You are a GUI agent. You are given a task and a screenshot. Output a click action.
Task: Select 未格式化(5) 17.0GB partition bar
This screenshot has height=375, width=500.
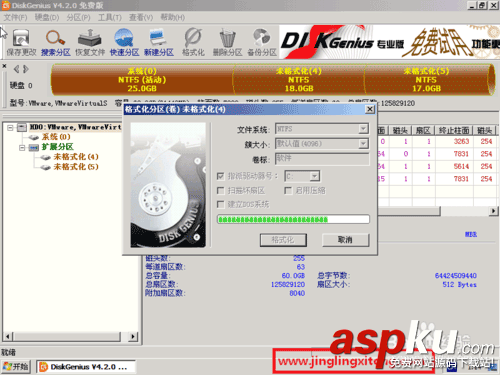coord(426,80)
